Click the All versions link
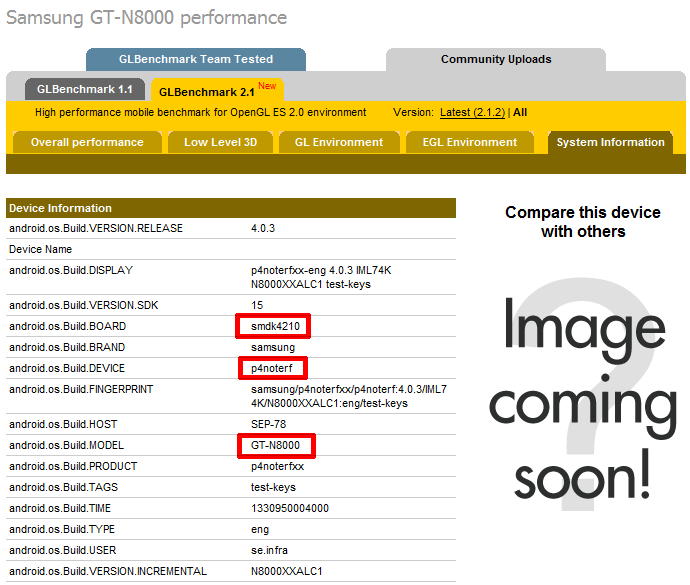Screen dimensions: 690x585 [520, 113]
